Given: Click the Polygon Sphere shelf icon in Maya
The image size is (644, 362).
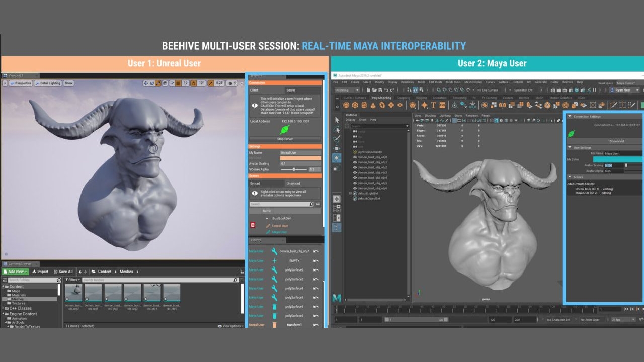Looking at the screenshot, I should [347, 105].
